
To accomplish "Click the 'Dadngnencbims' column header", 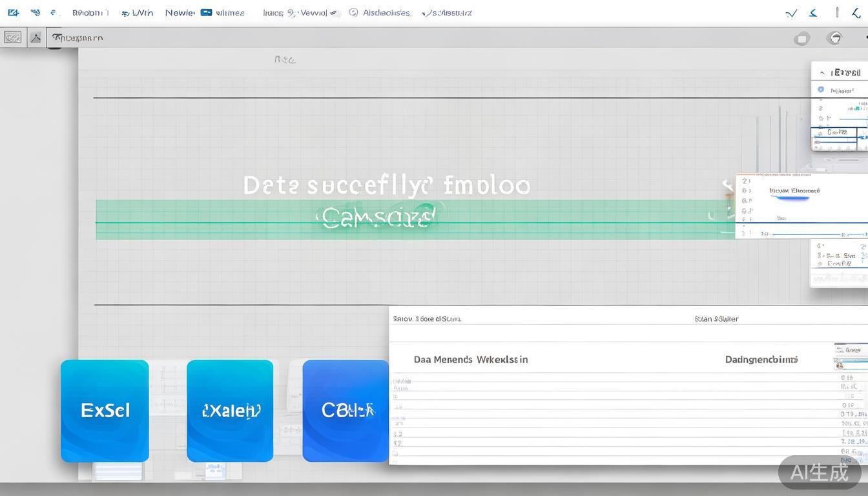I will pyautogui.click(x=761, y=359).
